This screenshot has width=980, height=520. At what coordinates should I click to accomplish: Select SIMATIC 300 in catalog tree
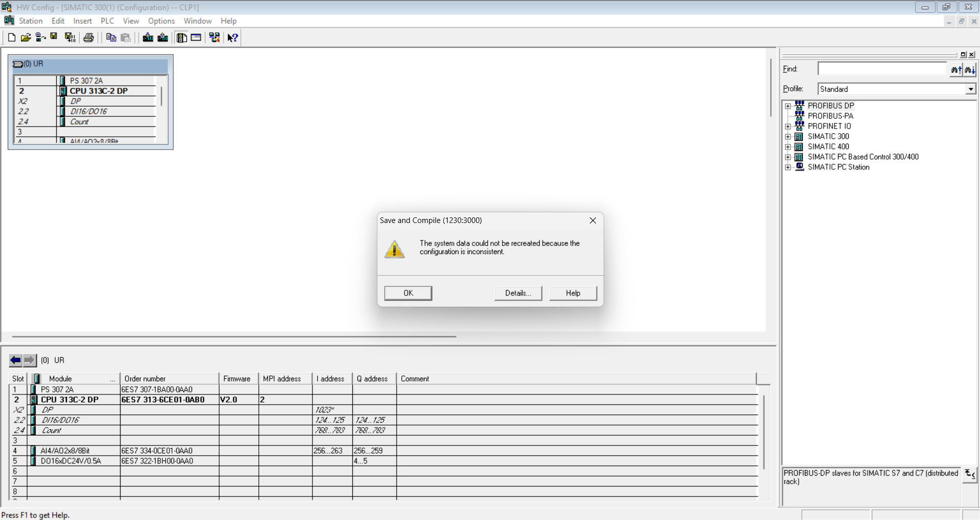(828, 136)
